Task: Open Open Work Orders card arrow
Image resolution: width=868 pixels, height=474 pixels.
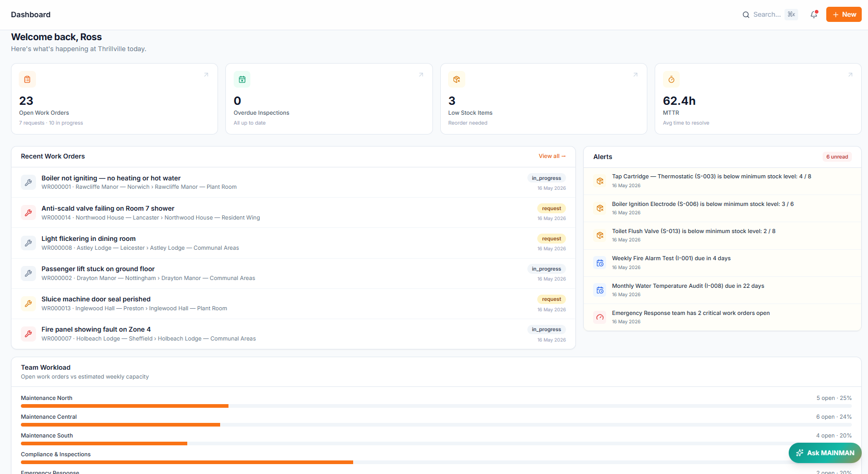Action: [x=206, y=75]
